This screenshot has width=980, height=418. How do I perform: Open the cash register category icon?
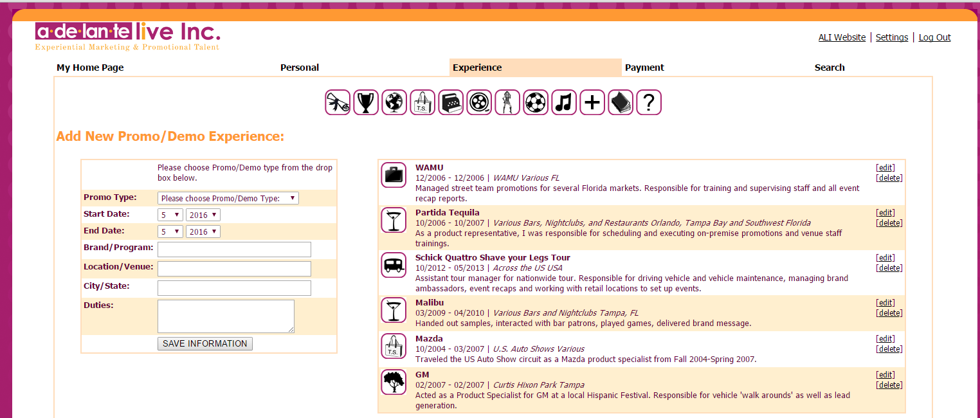[451, 103]
